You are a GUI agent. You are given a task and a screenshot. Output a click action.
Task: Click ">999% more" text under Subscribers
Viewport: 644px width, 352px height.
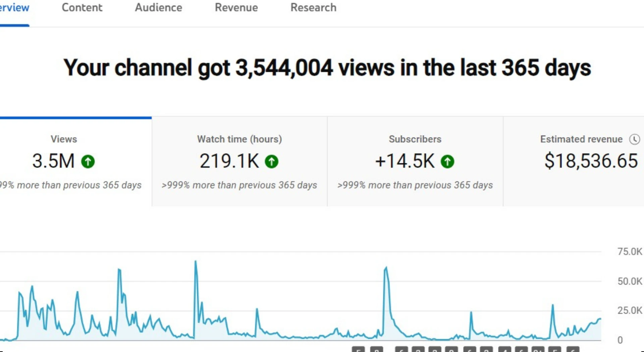[415, 185]
